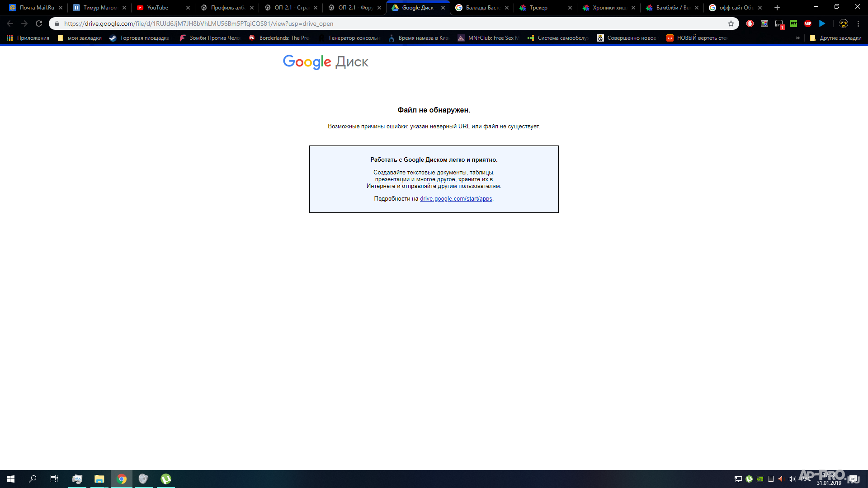Viewport: 868px width, 488px height.
Task: Open Task View in the taskbar
Action: tap(54, 479)
